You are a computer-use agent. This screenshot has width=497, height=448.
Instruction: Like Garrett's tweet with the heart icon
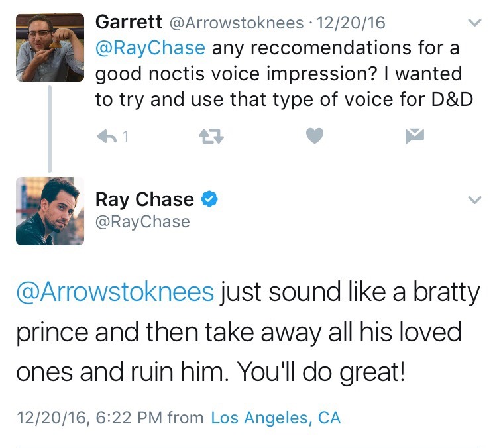coord(315,137)
